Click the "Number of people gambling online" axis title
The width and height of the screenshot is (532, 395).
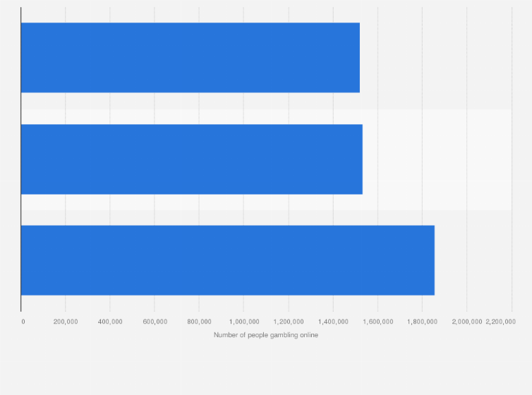click(266, 335)
